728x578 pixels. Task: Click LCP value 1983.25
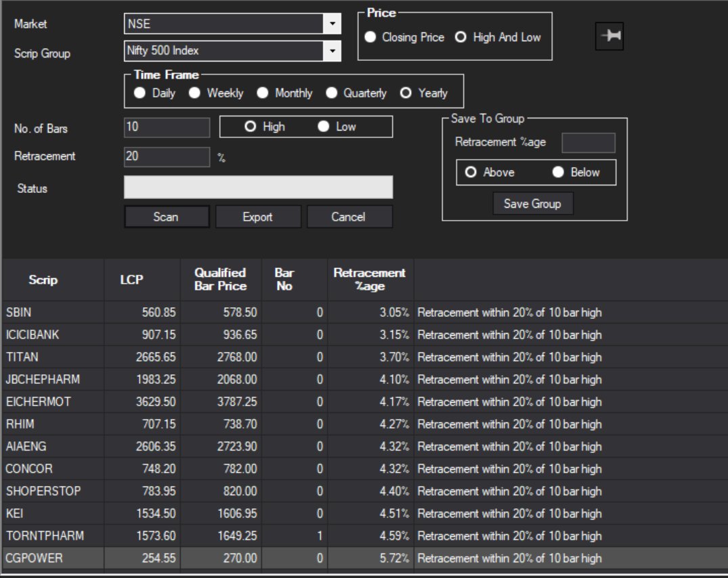[156, 380]
